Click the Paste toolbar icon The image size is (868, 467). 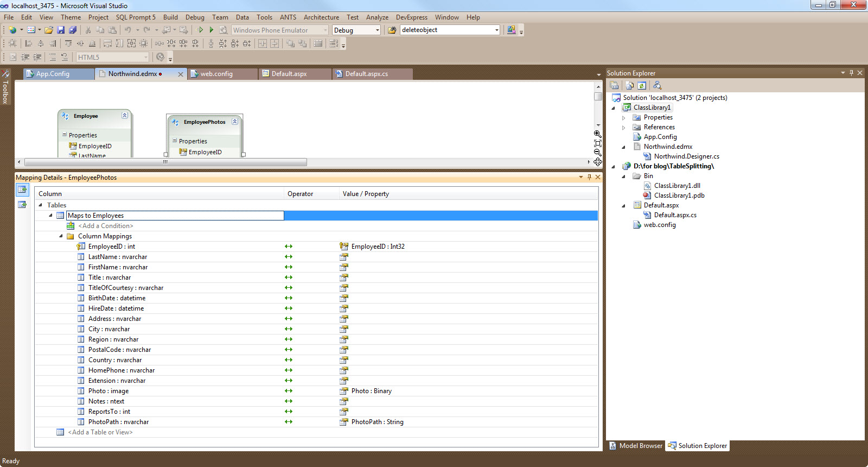[112, 30]
